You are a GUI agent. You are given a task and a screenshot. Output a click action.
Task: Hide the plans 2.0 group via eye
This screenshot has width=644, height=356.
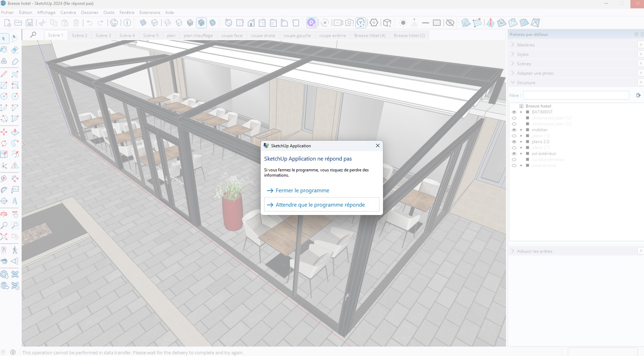(x=514, y=142)
